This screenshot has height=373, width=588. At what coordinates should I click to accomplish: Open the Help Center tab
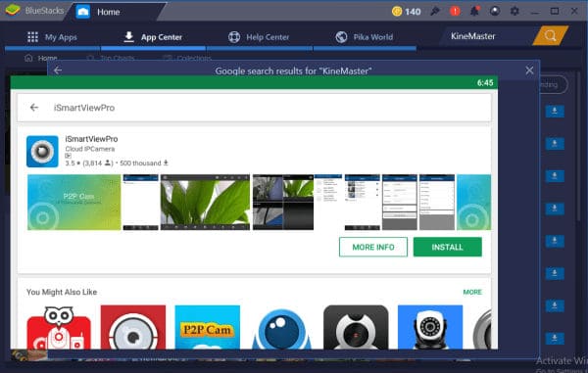coord(259,37)
